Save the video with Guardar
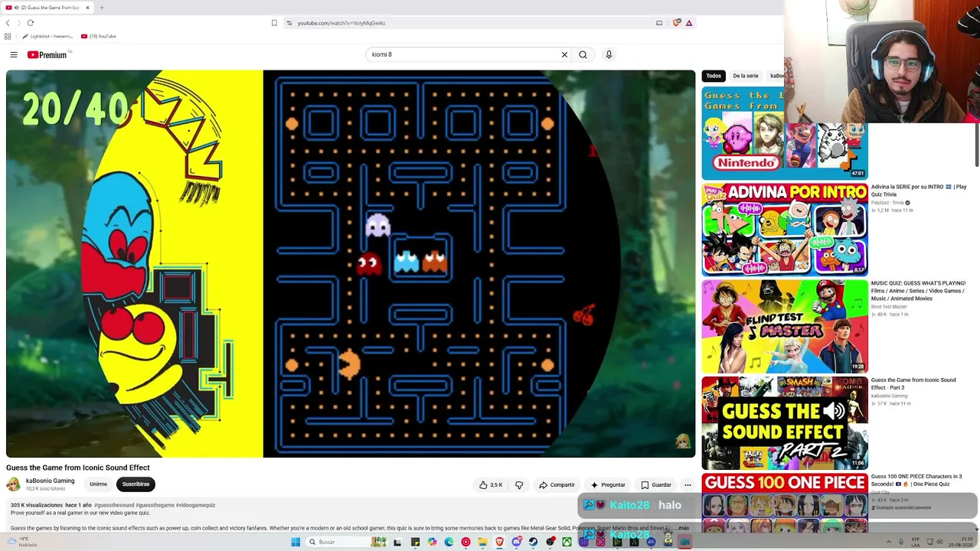The width and height of the screenshot is (980, 551). click(656, 484)
